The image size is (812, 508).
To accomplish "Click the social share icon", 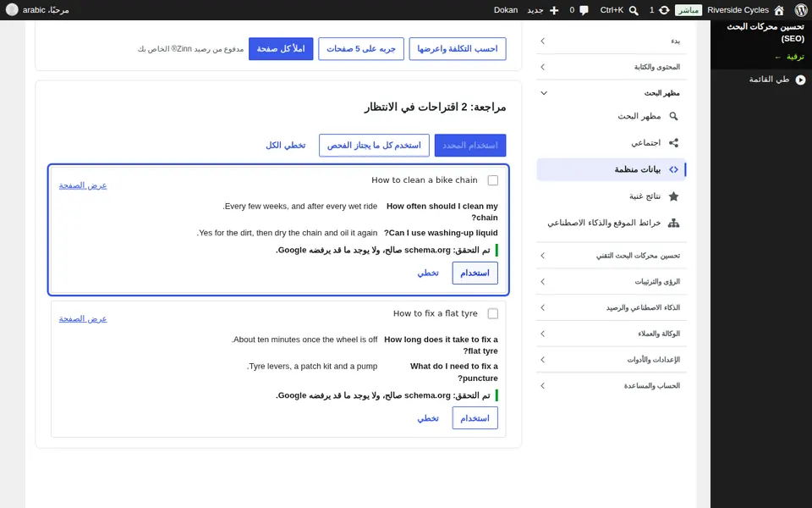I will pos(673,142).
